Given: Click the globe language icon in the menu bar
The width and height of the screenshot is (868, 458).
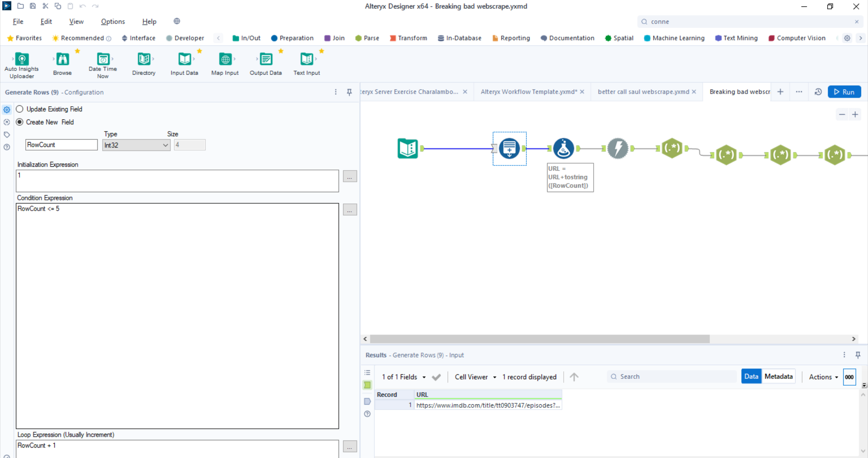Looking at the screenshot, I should 177,21.
